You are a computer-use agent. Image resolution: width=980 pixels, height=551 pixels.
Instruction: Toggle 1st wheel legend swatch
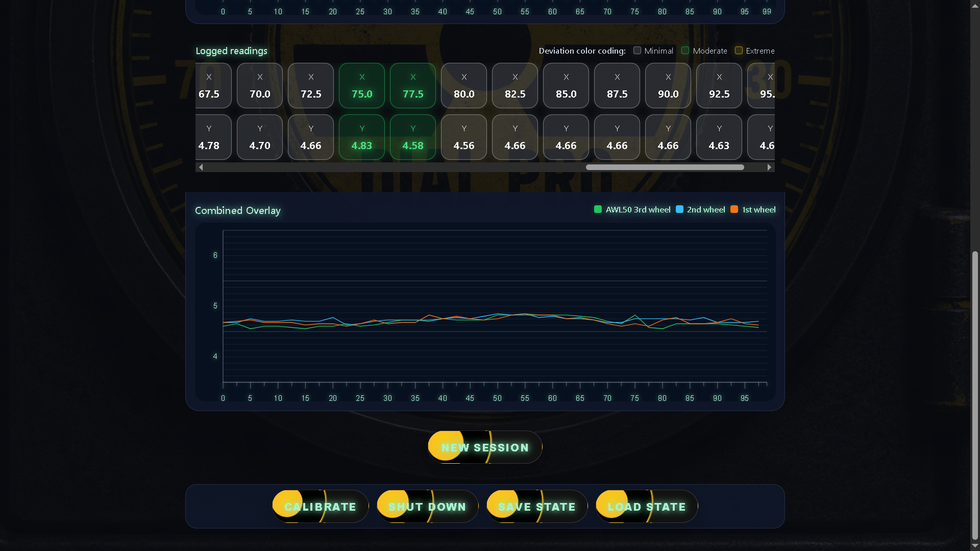coord(734,209)
